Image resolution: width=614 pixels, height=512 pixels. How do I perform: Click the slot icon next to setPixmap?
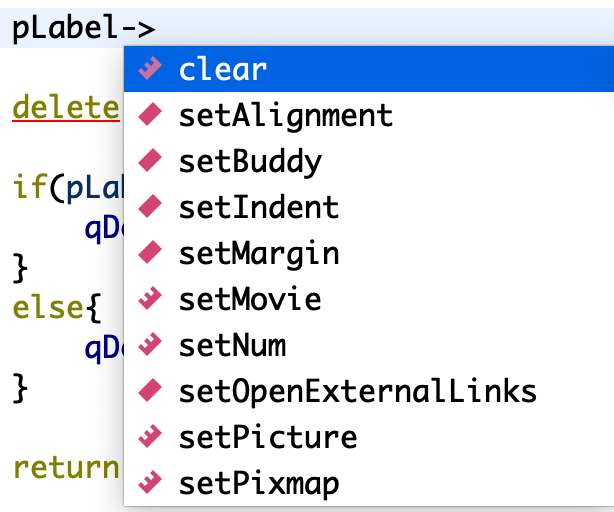[x=150, y=482]
